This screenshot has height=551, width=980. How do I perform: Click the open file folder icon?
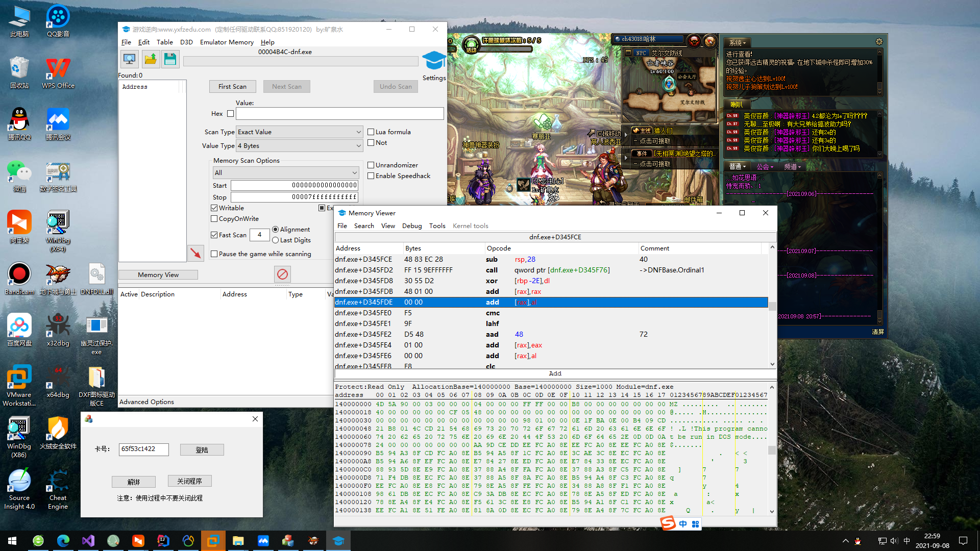pos(150,60)
